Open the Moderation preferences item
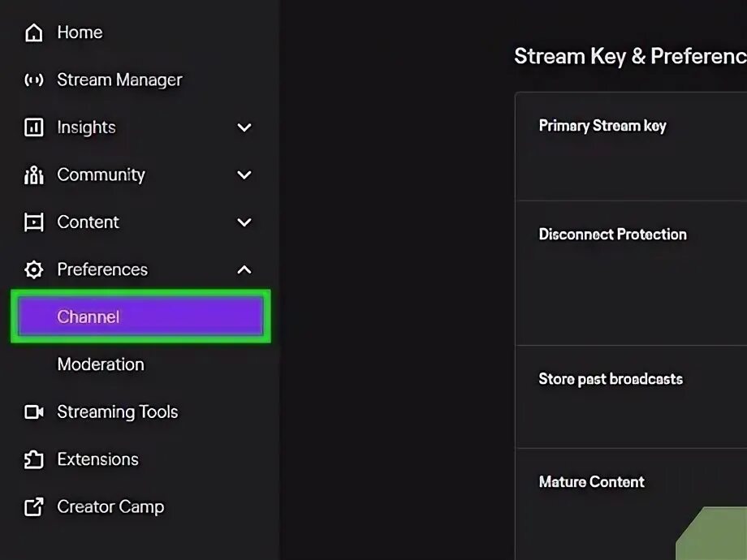The height and width of the screenshot is (560, 747). coord(101,364)
